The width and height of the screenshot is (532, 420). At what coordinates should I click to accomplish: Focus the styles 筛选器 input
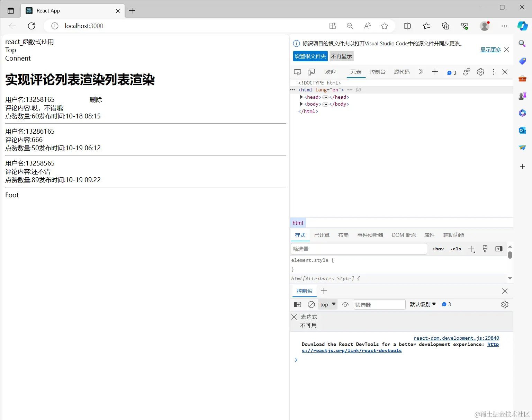coord(359,249)
